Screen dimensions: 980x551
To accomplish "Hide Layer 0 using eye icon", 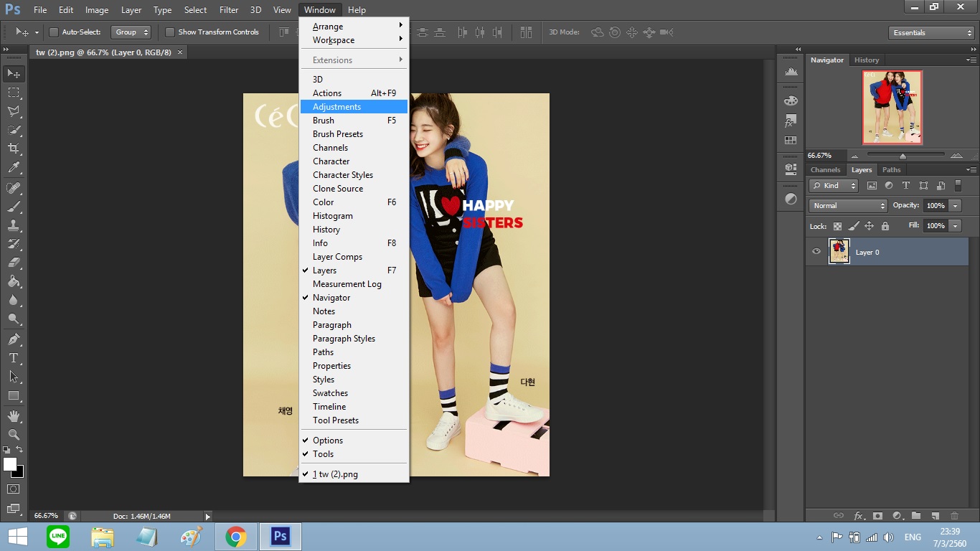I will coord(816,252).
